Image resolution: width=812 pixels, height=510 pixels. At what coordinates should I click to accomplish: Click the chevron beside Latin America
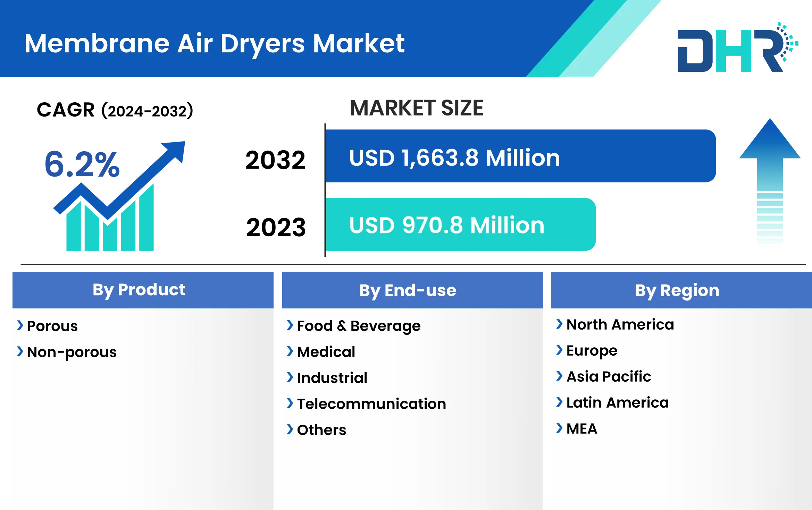click(x=559, y=402)
